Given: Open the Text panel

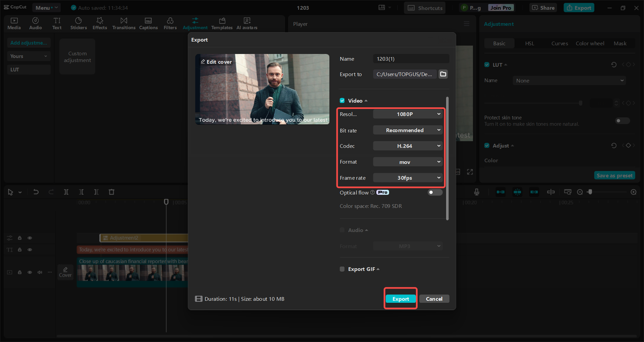Looking at the screenshot, I should pyautogui.click(x=57, y=23).
